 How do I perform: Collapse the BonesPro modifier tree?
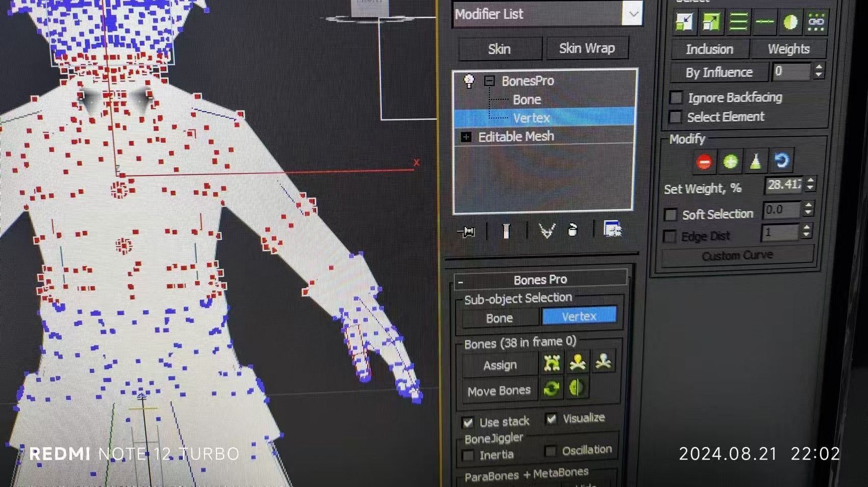(490, 81)
